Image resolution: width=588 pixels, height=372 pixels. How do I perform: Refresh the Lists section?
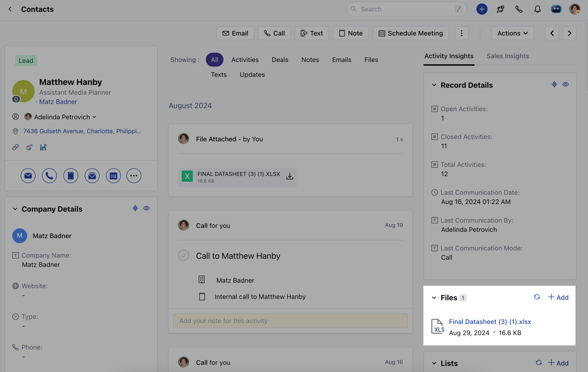click(539, 363)
